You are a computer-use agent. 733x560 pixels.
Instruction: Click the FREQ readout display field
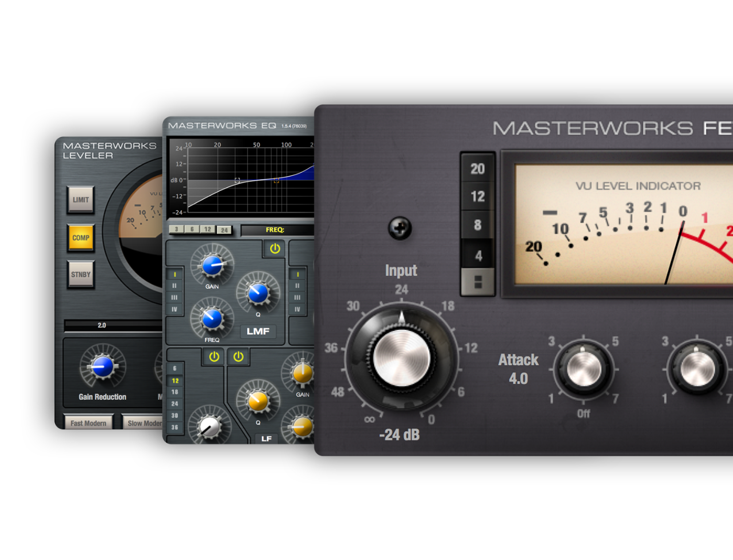pyautogui.click(x=277, y=230)
